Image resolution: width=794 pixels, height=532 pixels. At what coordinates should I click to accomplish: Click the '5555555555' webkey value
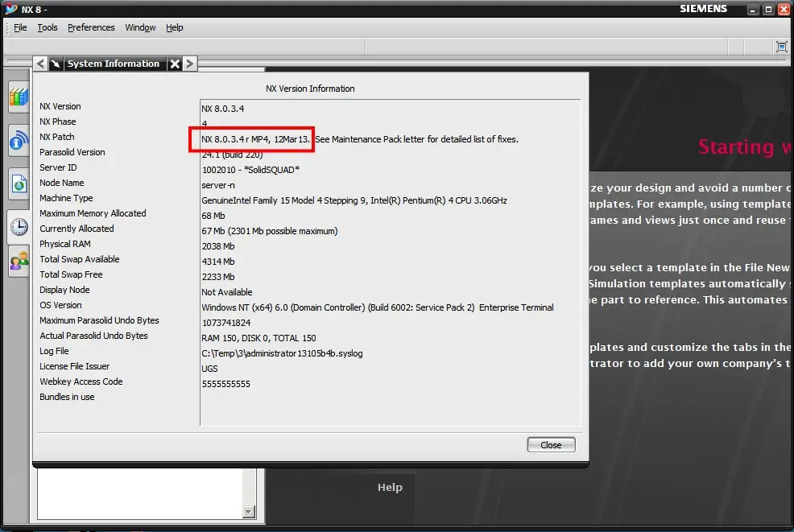[x=225, y=384]
